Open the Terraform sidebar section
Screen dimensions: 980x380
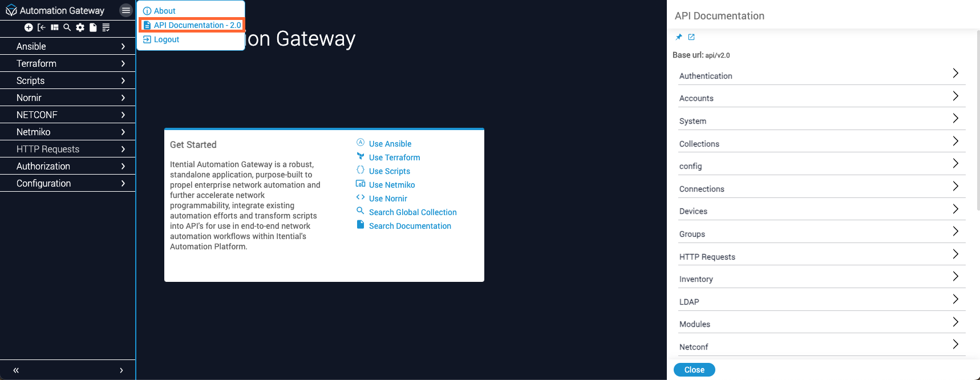pyautogui.click(x=68, y=63)
